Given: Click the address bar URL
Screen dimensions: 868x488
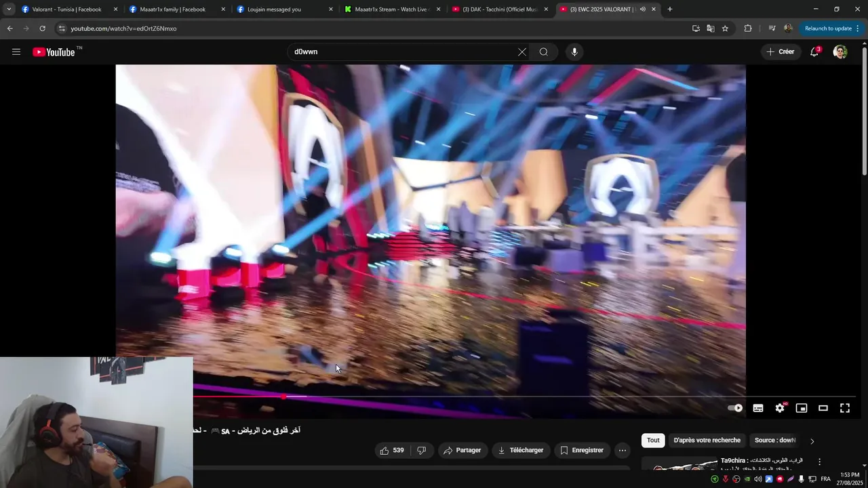Looking at the screenshot, I should click(x=123, y=28).
